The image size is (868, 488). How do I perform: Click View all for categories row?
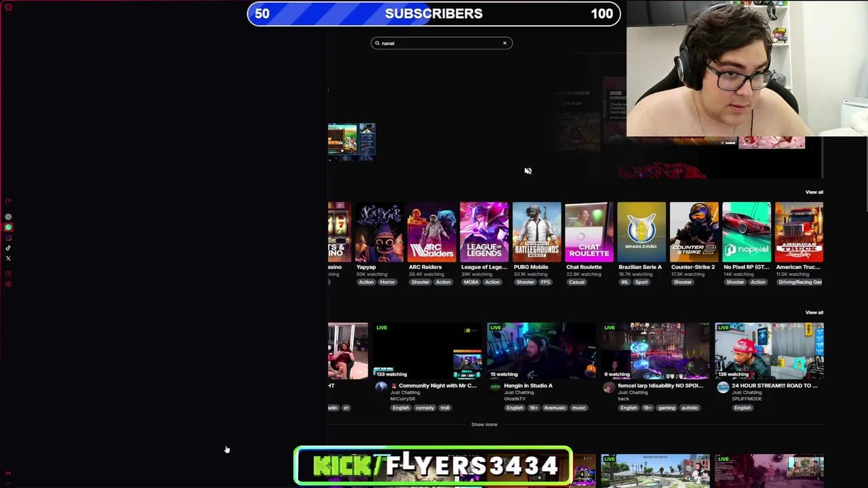[814, 192]
